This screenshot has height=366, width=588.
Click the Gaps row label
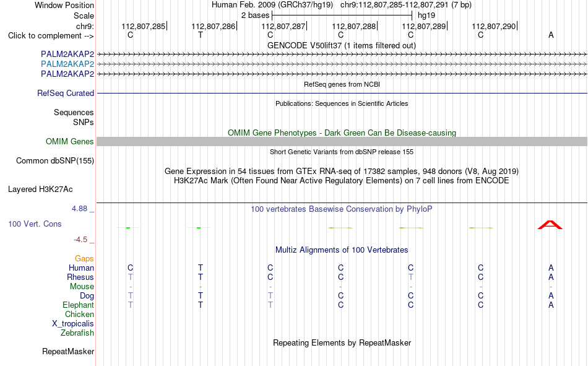(84, 258)
